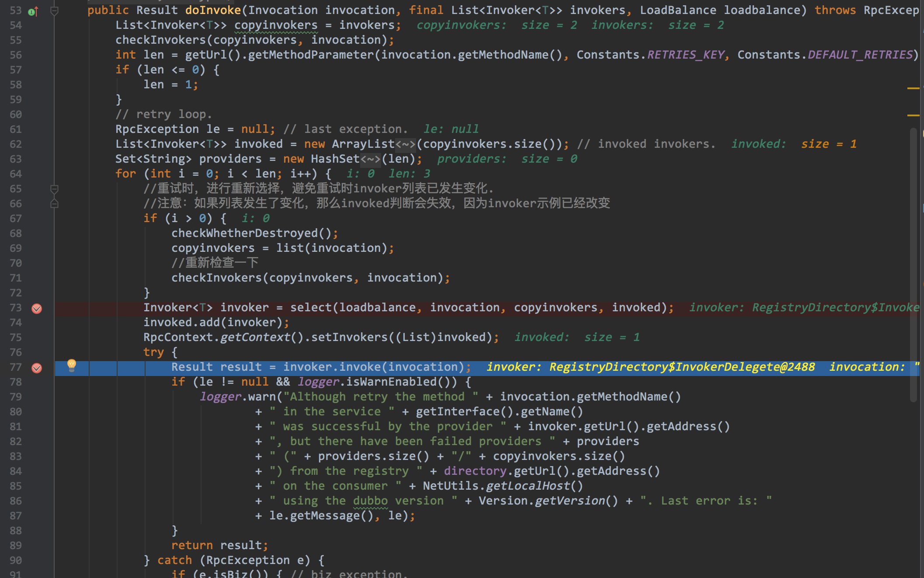
Task: Remove the breakpoint on line 77
Action: [37, 368]
